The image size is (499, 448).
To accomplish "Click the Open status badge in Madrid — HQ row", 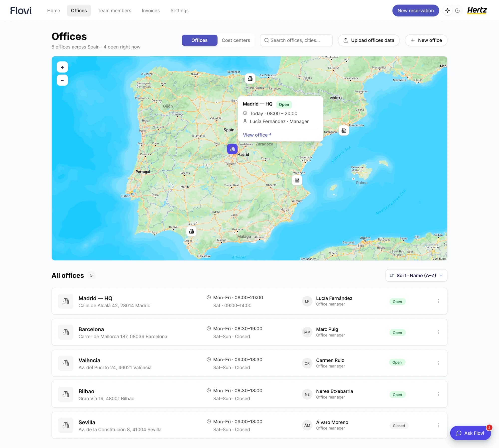I will pos(397,302).
